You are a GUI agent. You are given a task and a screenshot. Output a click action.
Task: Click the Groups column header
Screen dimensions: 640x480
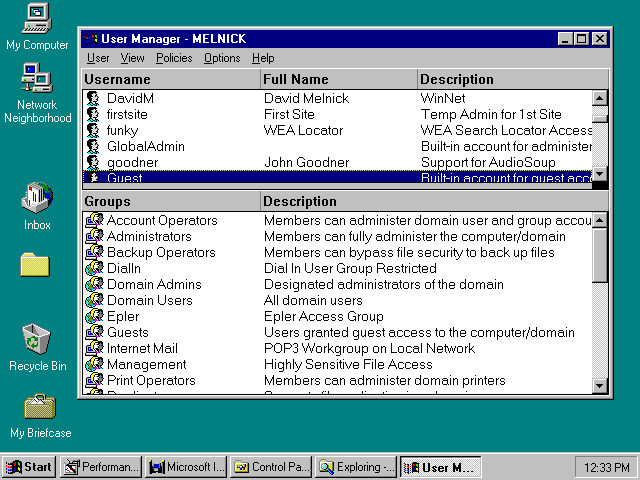point(171,201)
